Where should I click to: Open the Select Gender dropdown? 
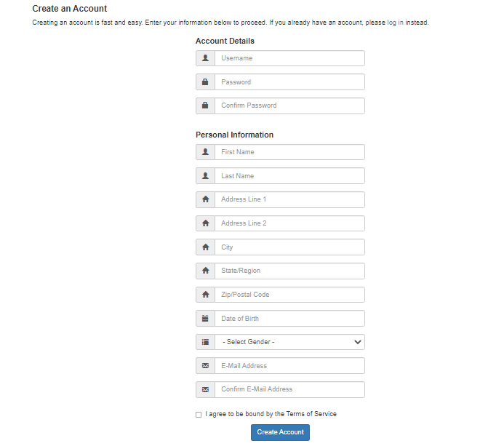click(x=289, y=342)
